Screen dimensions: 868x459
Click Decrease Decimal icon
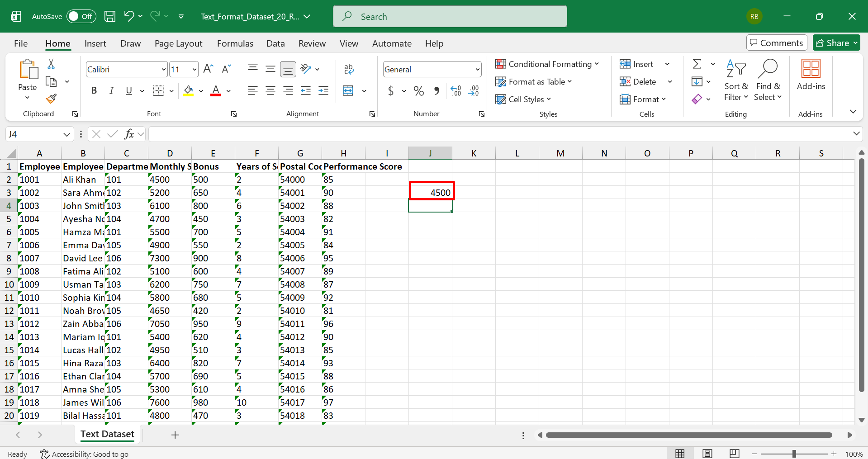coord(474,91)
